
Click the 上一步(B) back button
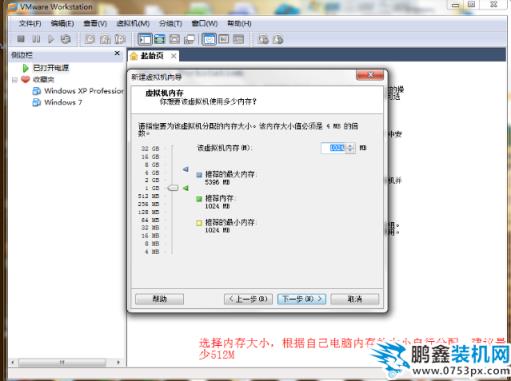248,299
